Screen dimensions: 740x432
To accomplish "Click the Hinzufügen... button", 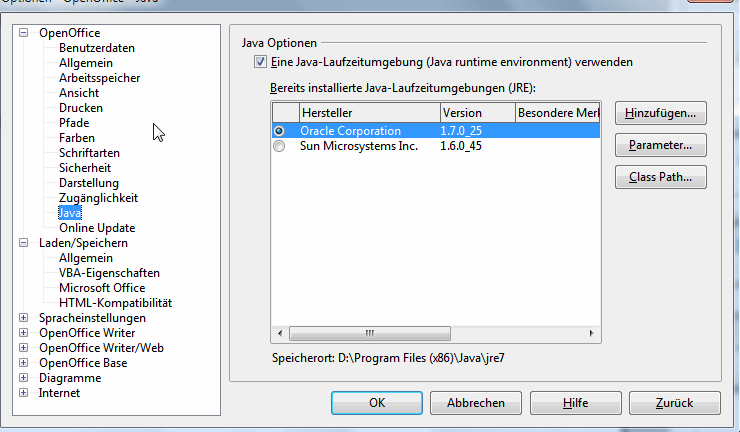I will 660,112.
